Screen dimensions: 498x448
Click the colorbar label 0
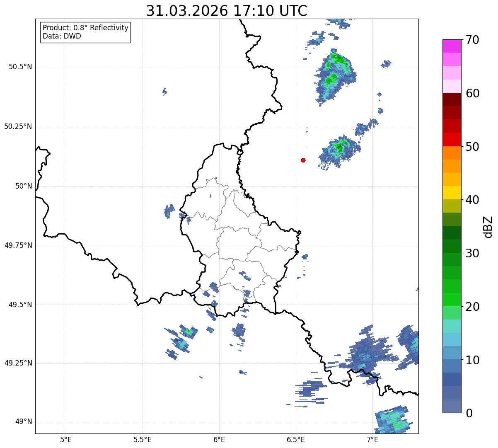(469, 413)
